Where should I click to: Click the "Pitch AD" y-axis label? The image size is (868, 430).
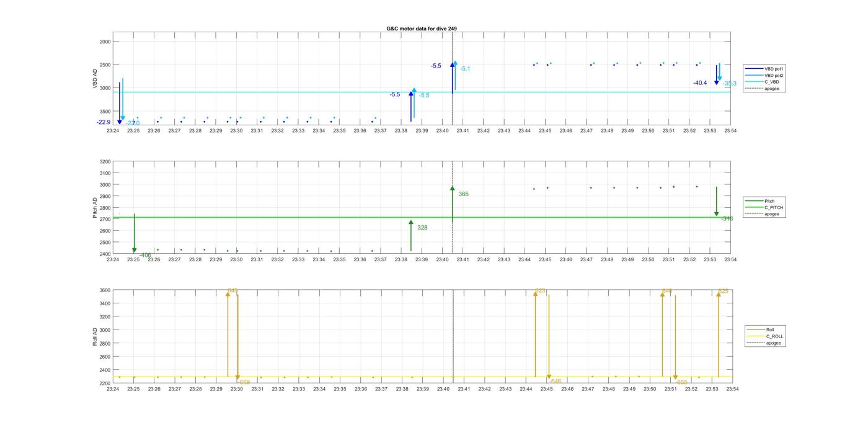[x=95, y=208]
